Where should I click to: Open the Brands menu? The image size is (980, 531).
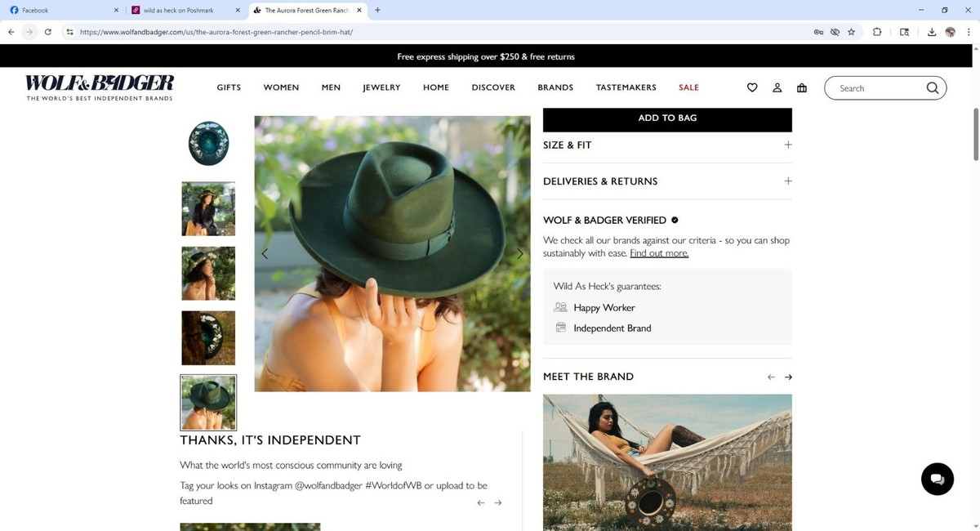click(x=555, y=87)
